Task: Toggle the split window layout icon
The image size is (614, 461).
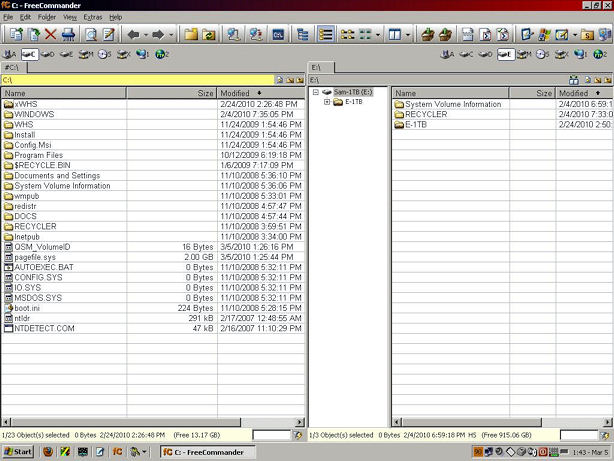Action: (x=395, y=34)
